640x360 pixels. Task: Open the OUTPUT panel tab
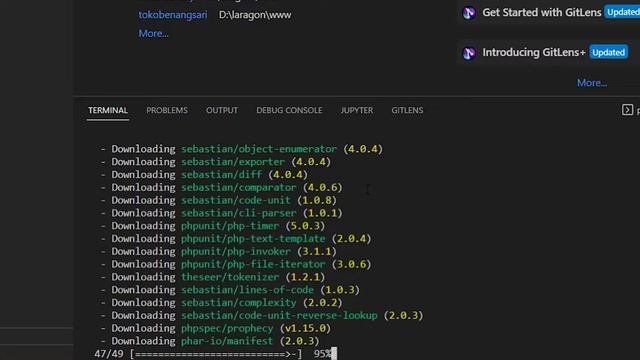tap(222, 110)
